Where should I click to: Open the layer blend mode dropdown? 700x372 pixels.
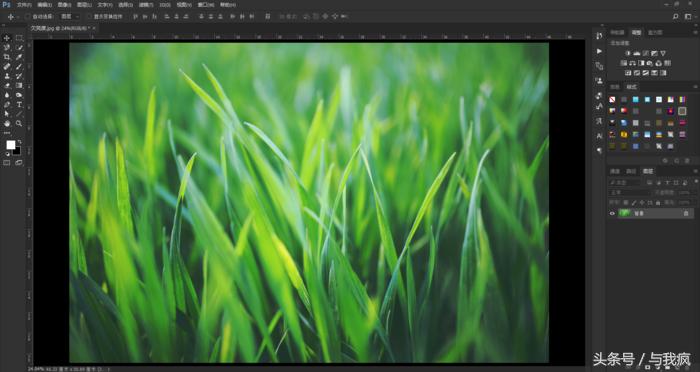tap(630, 192)
